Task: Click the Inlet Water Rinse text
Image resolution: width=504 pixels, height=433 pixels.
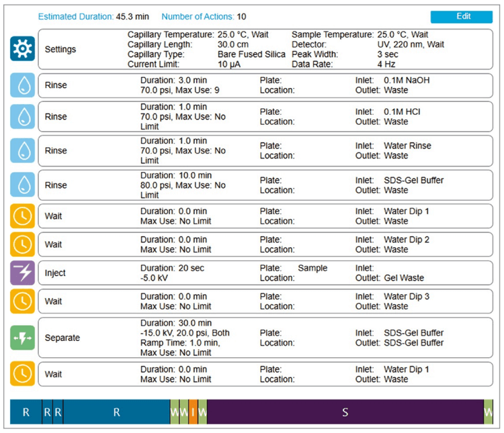Action: pyautogui.click(x=393, y=146)
